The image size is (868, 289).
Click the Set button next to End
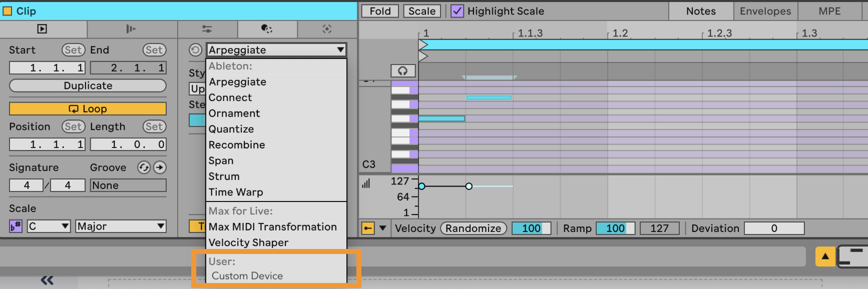pyautogui.click(x=154, y=50)
